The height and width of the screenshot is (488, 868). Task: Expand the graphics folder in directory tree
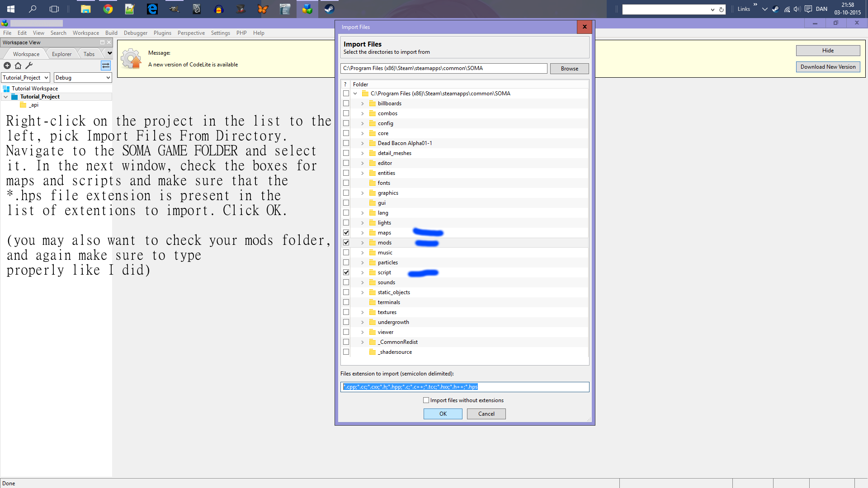363,192
